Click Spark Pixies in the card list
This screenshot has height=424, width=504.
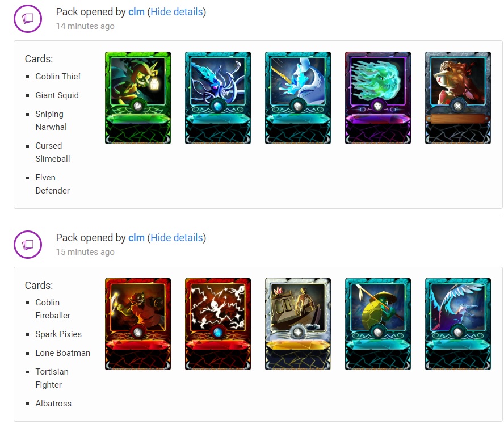coord(58,334)
